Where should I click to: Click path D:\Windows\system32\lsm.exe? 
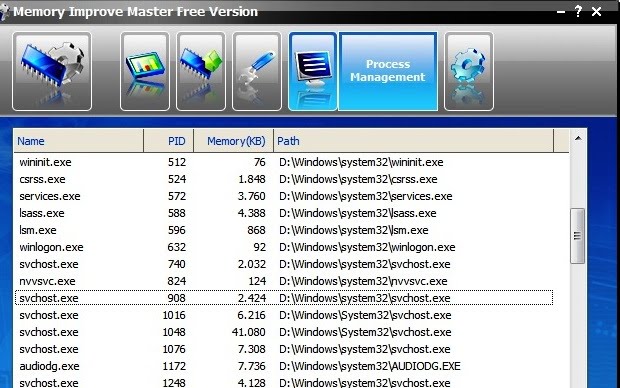[x=353, y=230]
